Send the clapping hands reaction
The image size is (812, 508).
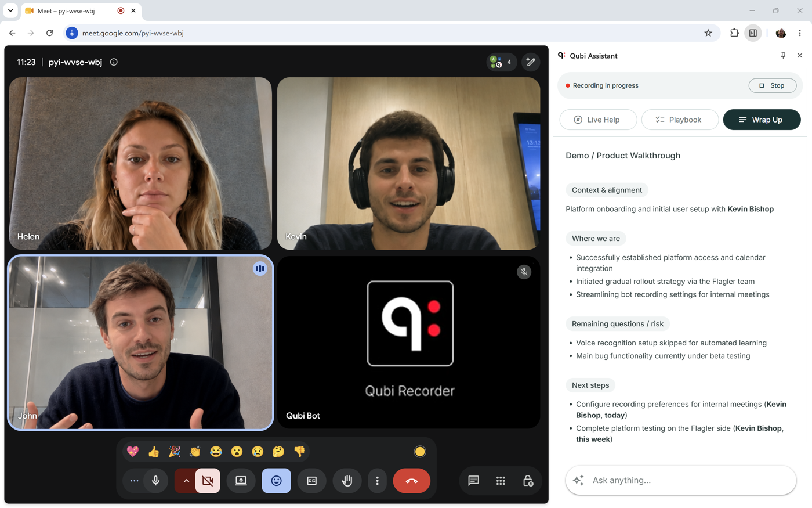(195, 452)
